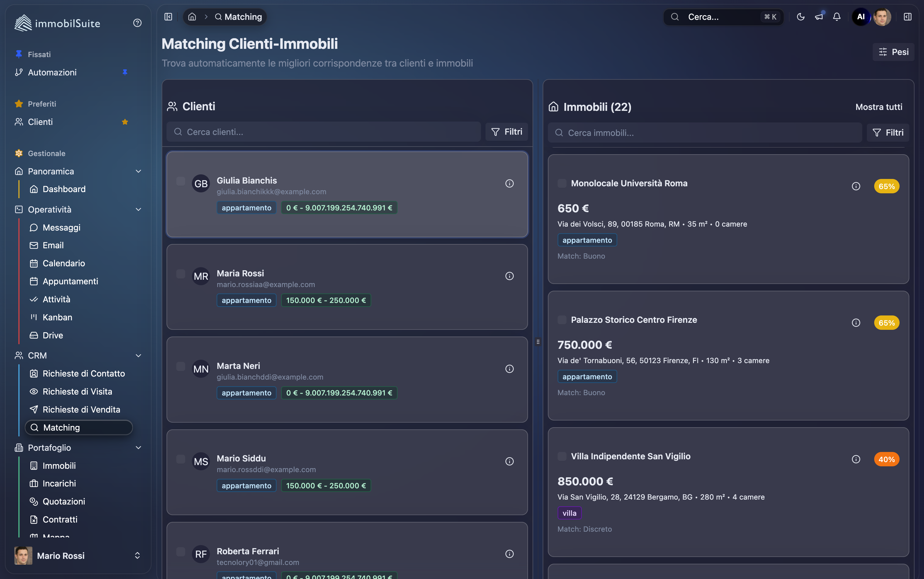This screenshot has width=924, height=579.
Task: Click the announcements megaphone icon
Action: coord(819,17)
